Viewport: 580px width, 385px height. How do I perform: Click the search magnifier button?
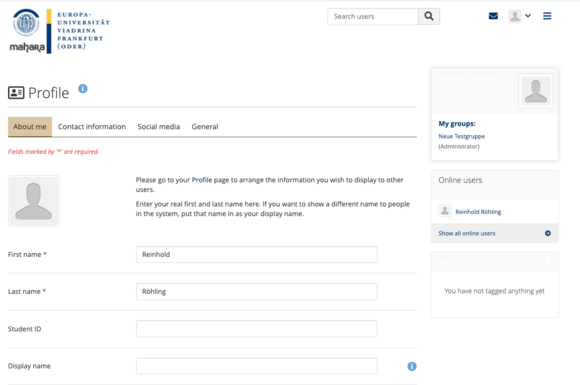429,16
